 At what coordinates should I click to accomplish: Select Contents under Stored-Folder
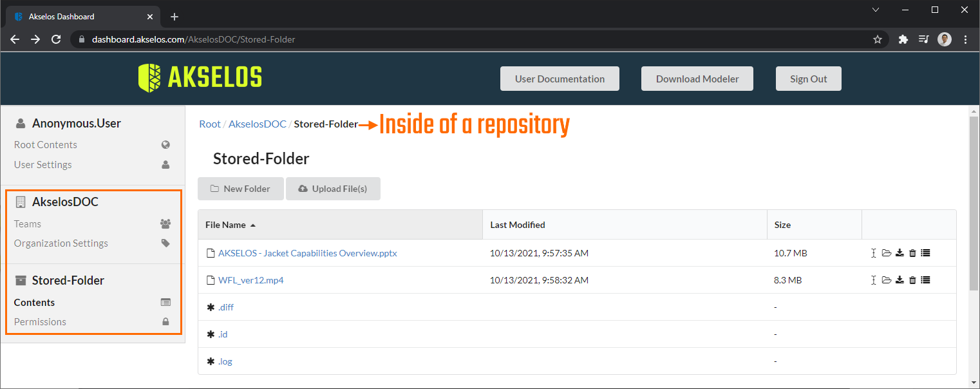pyautogui.click(x=35, y=303)
